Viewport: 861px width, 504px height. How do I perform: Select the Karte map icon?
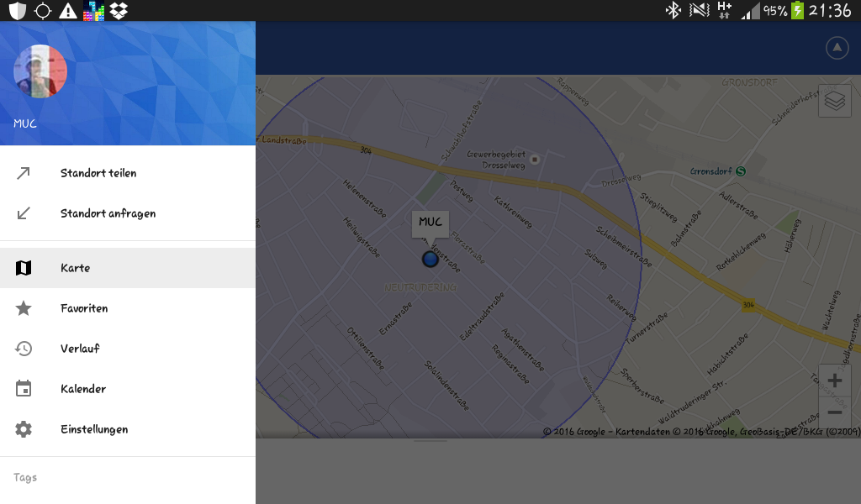click(23, 268)
